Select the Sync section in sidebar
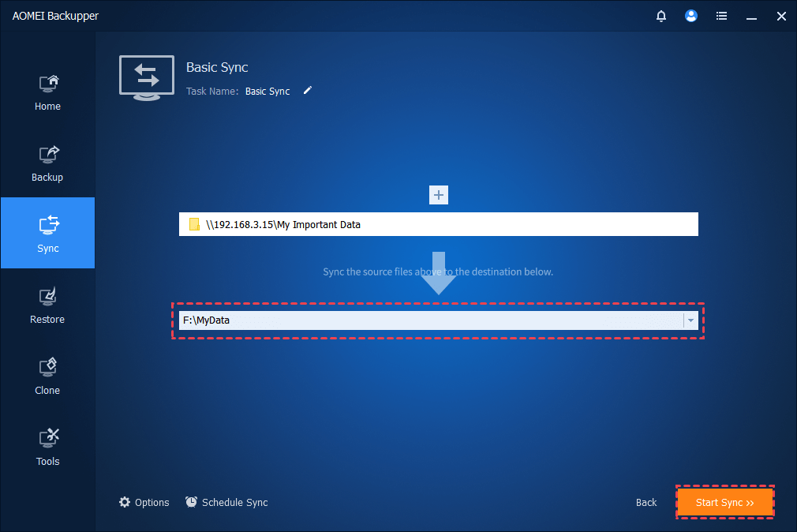Screen dimensions: 797x532 pos(48,233)
